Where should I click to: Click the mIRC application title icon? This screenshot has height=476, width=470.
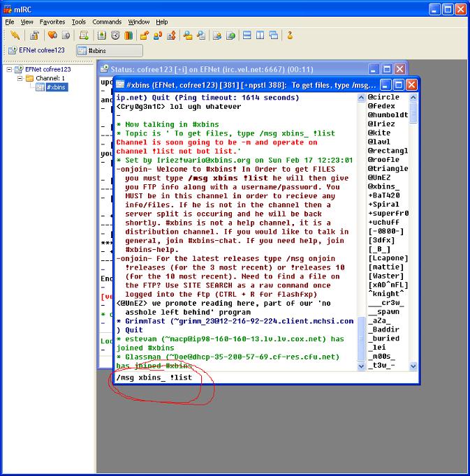7,9
